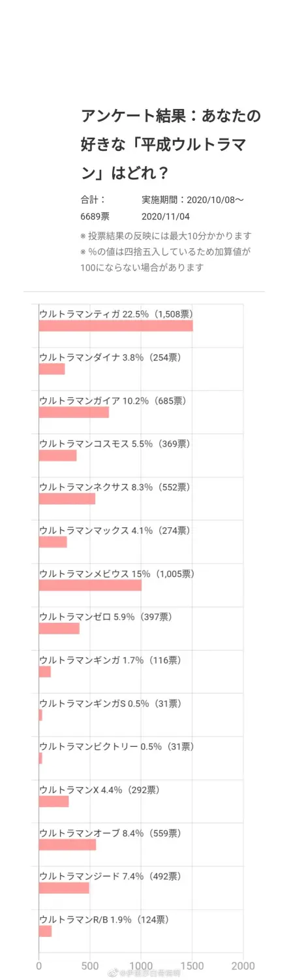Click the ウルトラマンR/B 1.9% bar
289x980 pixels.
(46, 931)
